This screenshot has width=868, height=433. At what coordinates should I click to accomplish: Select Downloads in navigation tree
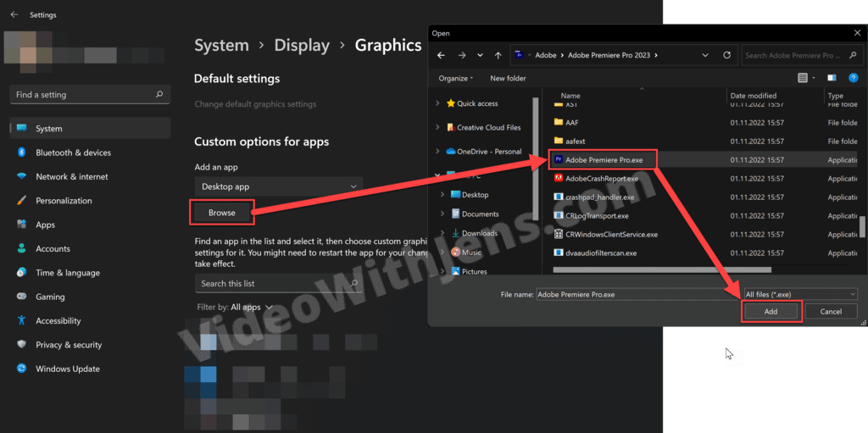475,233
